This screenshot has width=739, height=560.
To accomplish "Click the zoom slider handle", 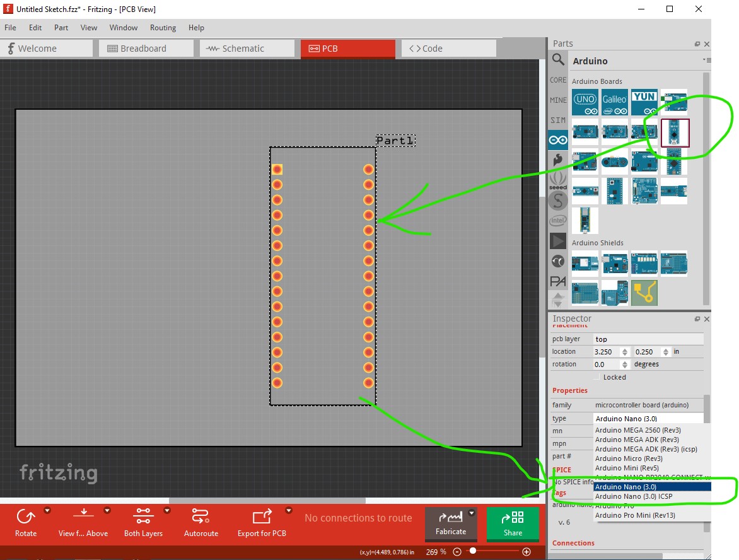I will click(x=473, y=551).
